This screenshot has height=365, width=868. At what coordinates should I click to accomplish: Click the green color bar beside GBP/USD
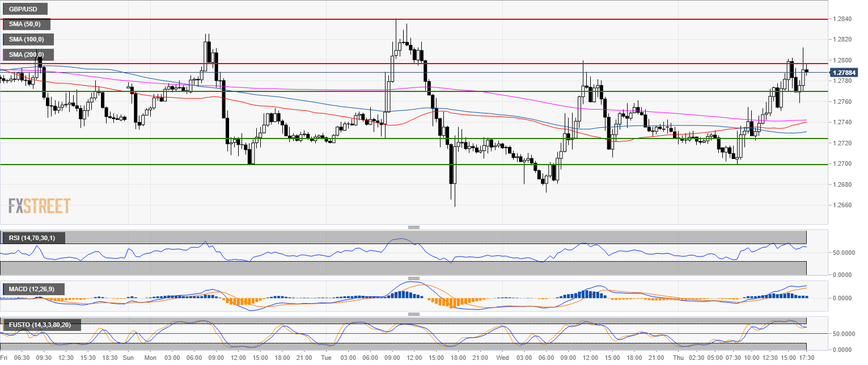coord(4,9)
